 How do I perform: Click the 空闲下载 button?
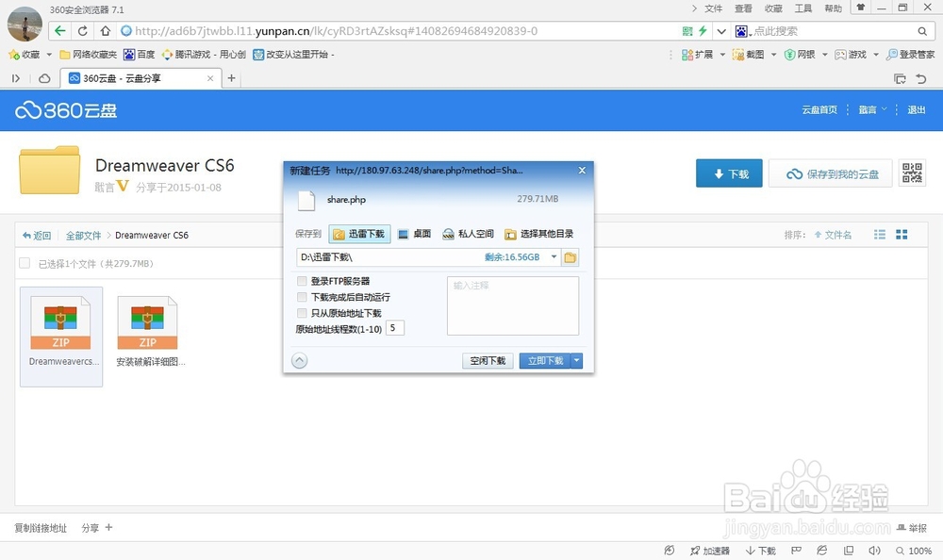click(x=488, y=360)
